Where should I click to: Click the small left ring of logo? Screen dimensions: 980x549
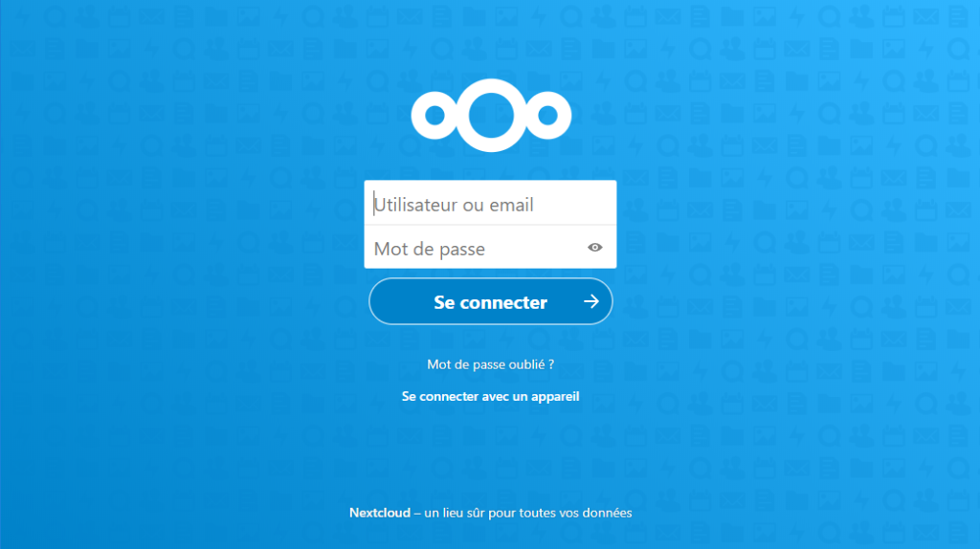435,116
